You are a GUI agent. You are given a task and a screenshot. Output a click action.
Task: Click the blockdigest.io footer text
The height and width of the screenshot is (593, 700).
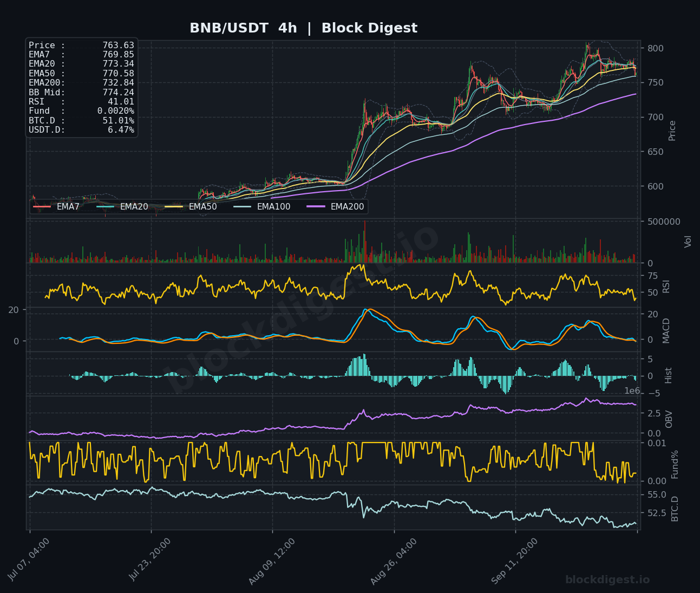[607, 580]
